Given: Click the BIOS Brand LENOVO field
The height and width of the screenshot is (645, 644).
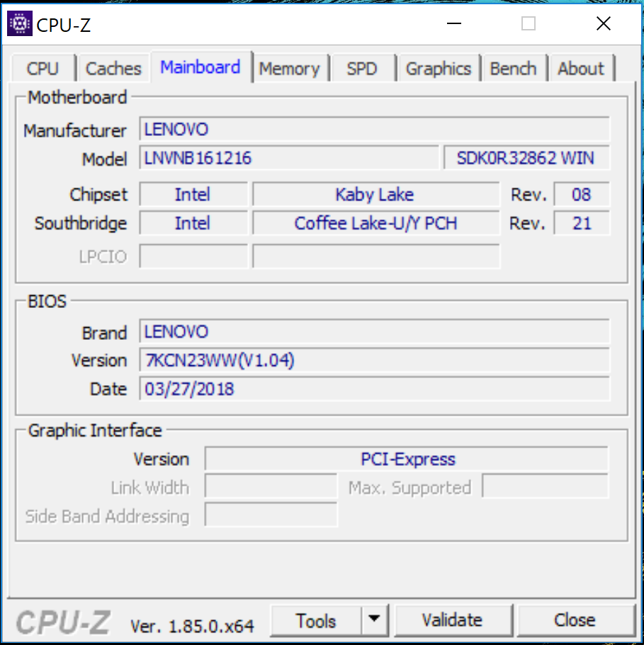Looking at the screenshot, I should tap(375, 331).
